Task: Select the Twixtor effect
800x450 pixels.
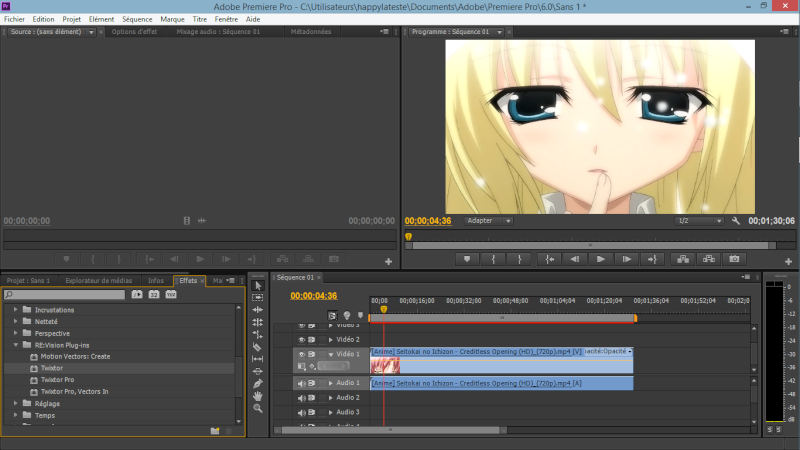Action: click(52, 368)
